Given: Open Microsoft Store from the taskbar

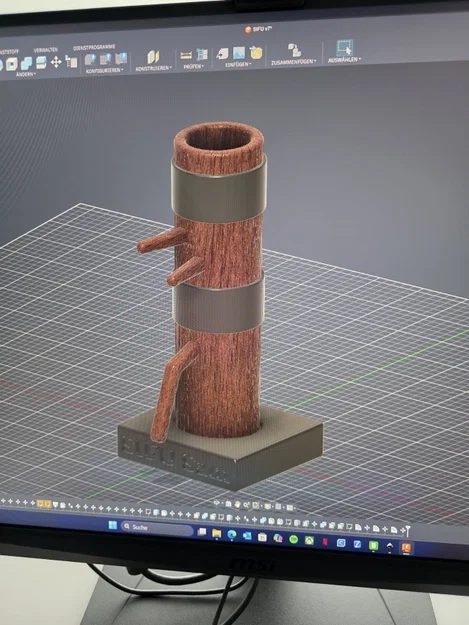Looking at the screenshot, I should point(262,537).
